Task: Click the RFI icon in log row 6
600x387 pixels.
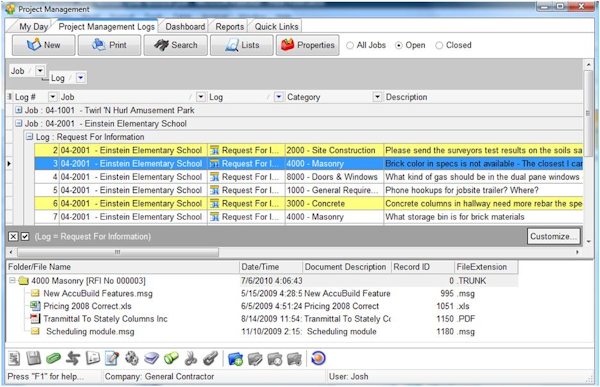Action: pyautogui.click(x=215, y=204)
